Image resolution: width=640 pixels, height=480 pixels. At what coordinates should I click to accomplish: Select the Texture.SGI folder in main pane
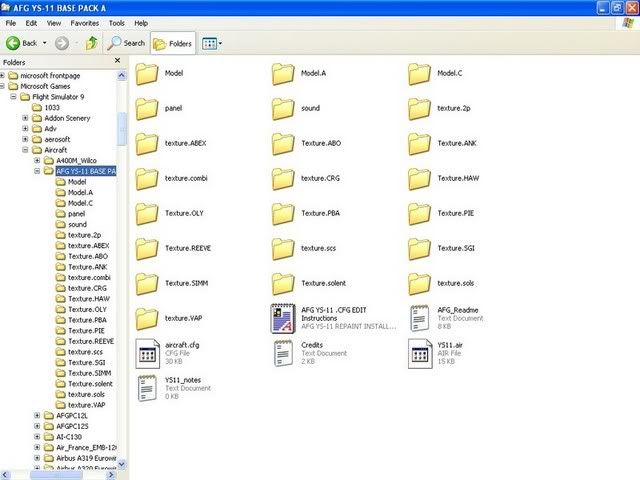click(x=442, y=249)
